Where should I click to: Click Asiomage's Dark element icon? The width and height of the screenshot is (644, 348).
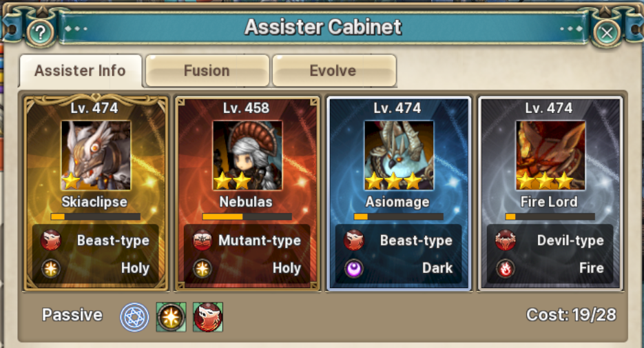[354, 269]
